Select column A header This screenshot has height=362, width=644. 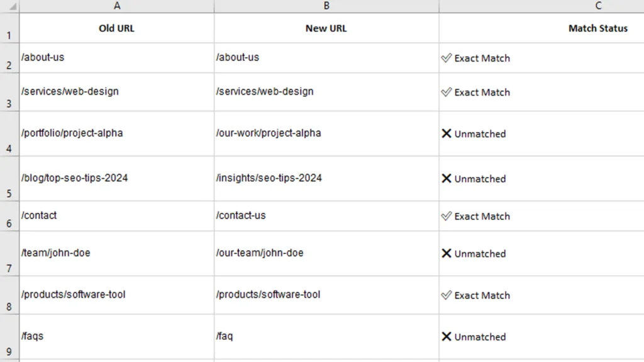[117, 6]
